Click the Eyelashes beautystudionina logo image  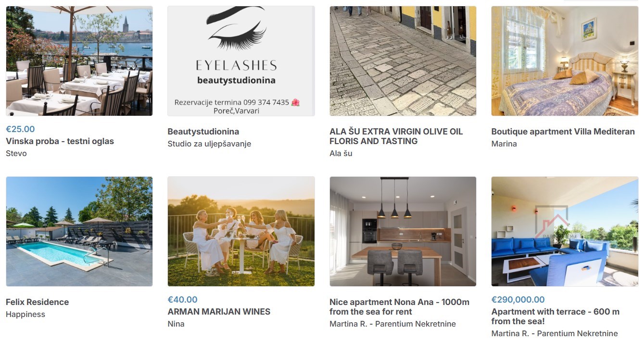point(241,61)
